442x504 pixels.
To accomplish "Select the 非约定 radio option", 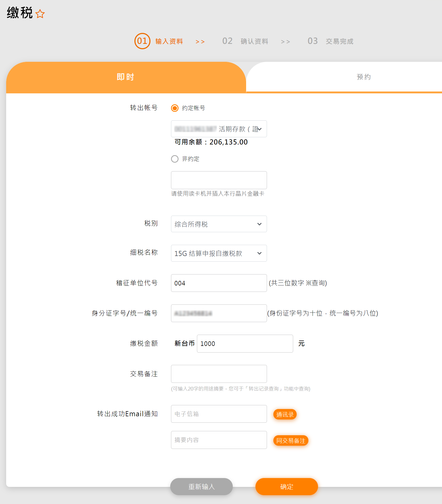I will (x=175, y=159).
